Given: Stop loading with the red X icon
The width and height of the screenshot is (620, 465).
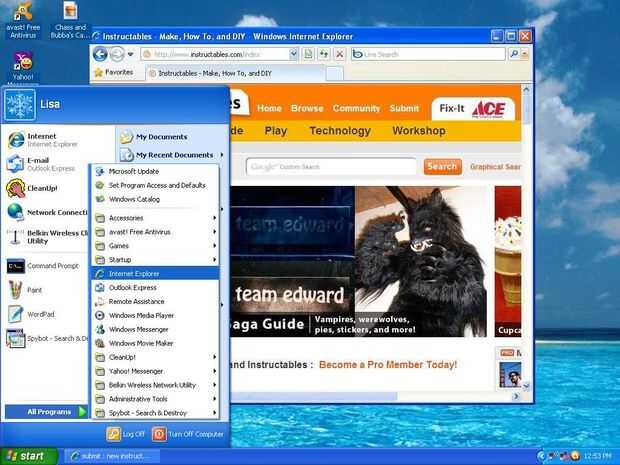Looking at the screenshot, I should pyautogui.click(x=339, y=54).
